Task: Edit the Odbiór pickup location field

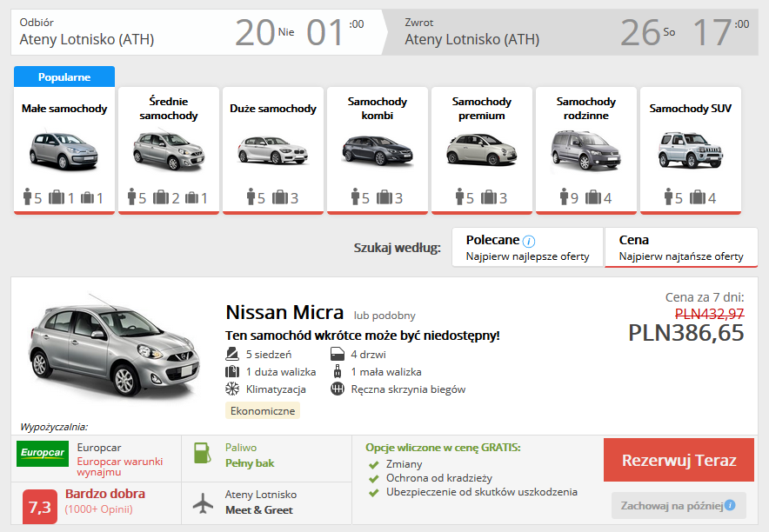Action: (87, 39)
